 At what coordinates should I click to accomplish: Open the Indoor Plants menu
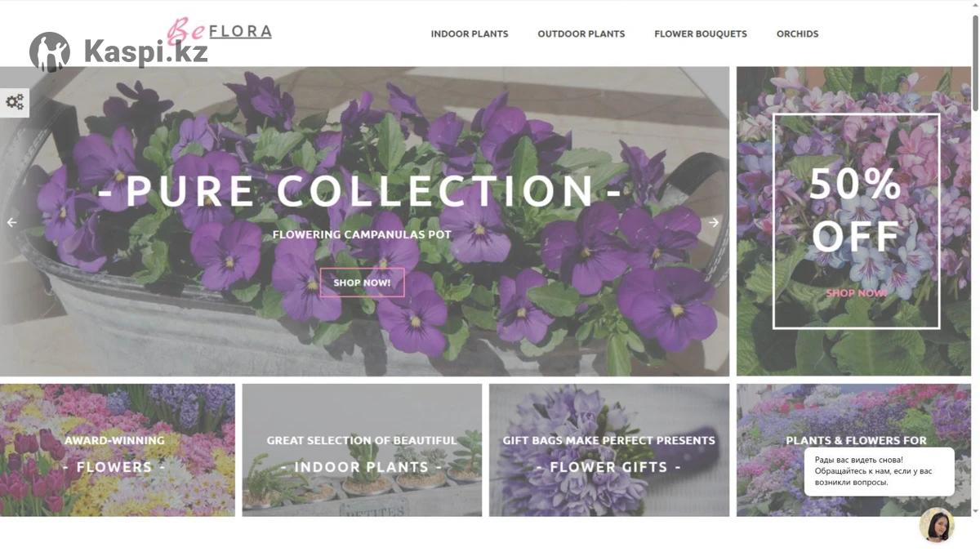tap(470, 34)
